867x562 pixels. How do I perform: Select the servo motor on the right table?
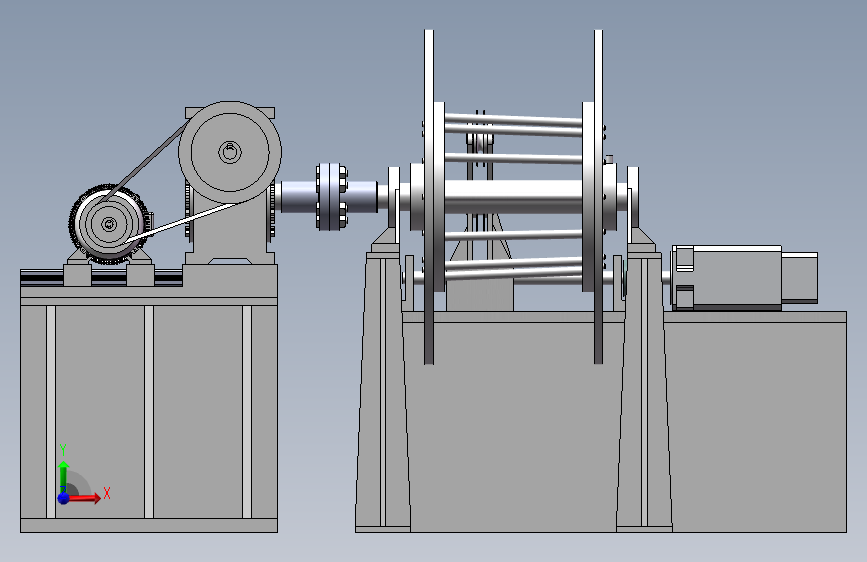coord(744,278)
